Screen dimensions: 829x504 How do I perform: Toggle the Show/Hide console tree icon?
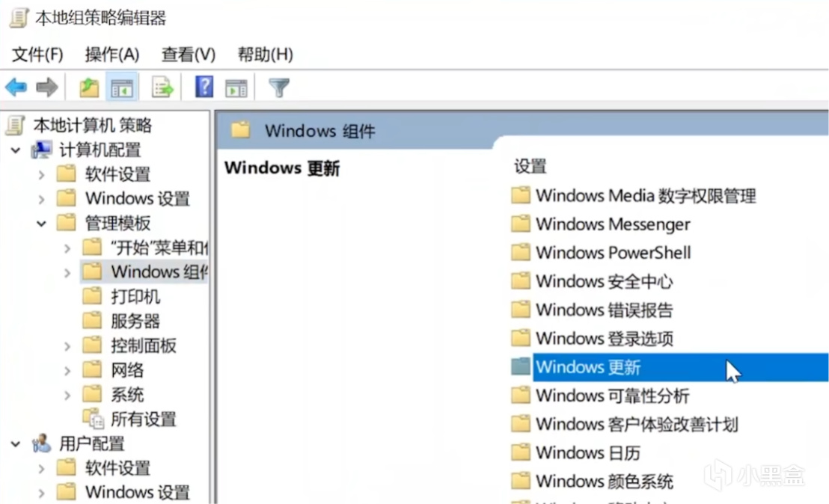pos(122,87)
